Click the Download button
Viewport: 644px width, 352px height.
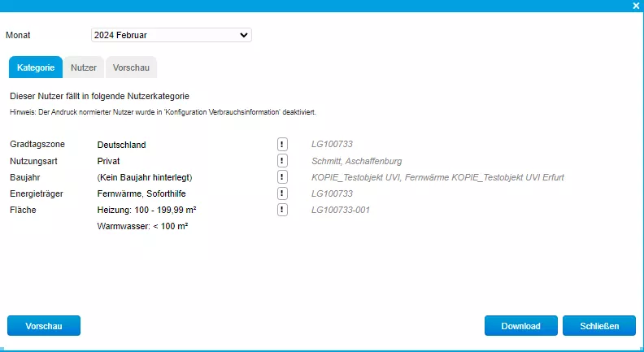pos(520,326)
